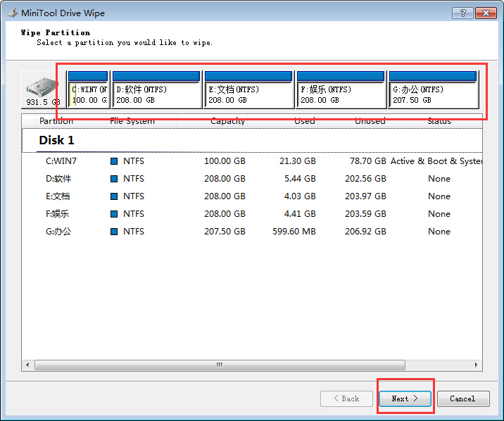Click the 207.50 GB capacity cell in list

225,232
